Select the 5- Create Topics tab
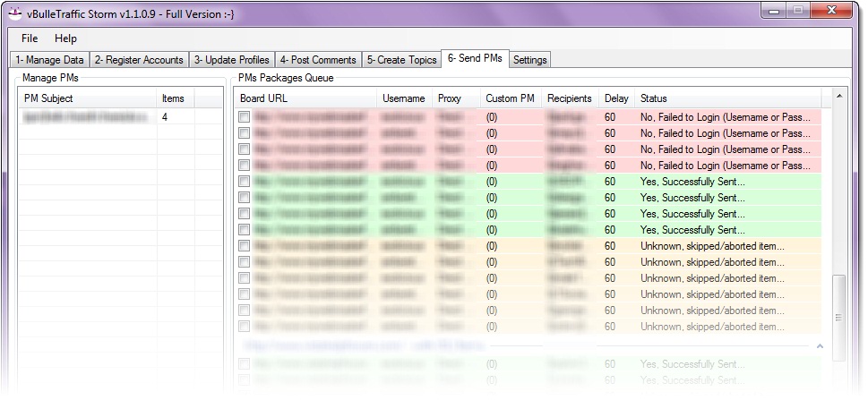Viewport: 868px width, 400px height. coord(402,60)
